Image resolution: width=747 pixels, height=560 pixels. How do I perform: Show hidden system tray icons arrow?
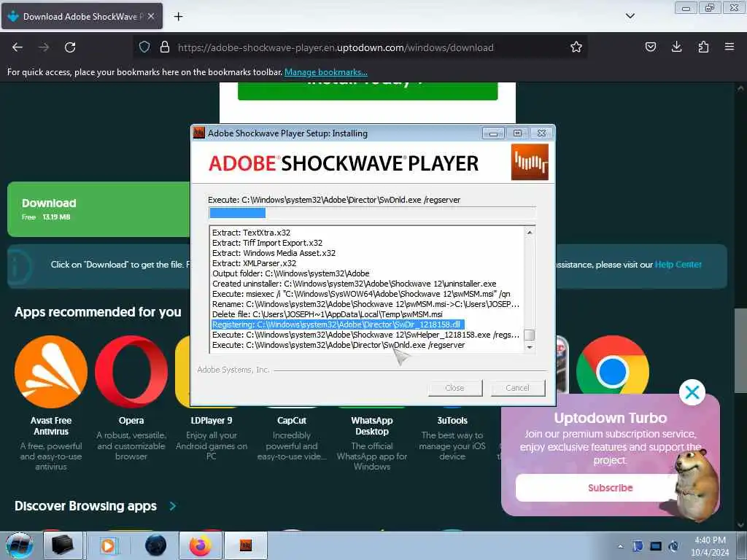pyautogui.click(x=620, y=546)
